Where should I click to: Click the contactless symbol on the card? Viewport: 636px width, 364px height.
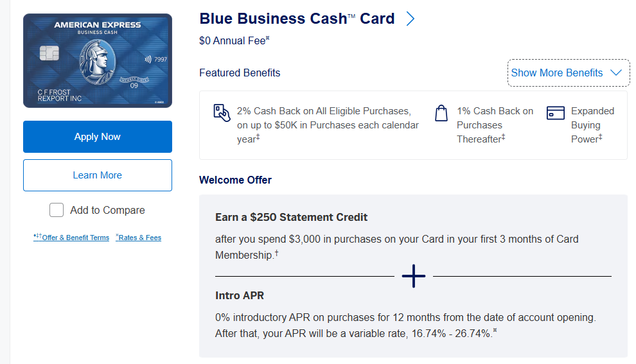click(148, 60)
